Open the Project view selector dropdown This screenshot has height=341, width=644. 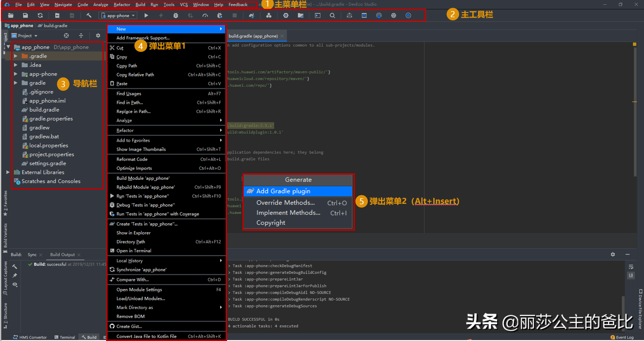click(24, 36)
